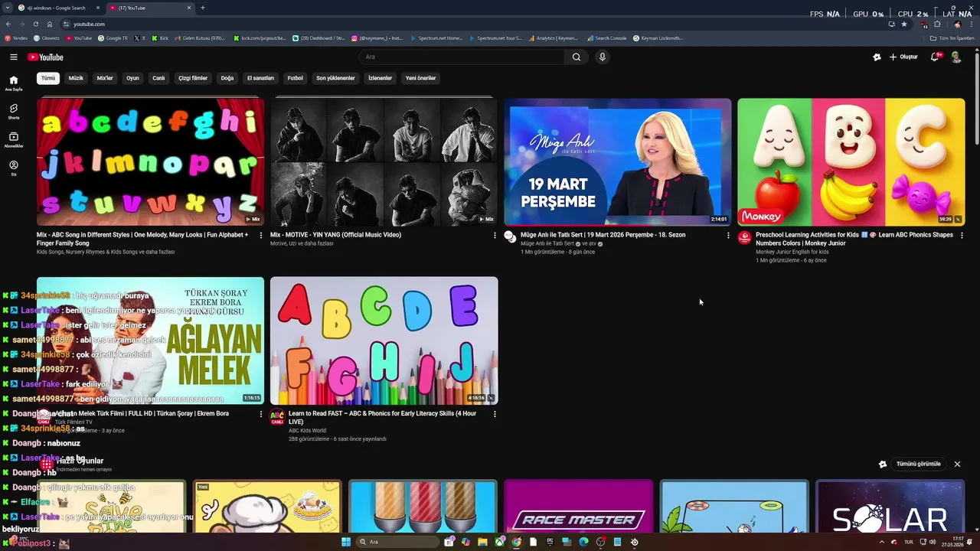Click the Monkey Junior English for kids link

click(x=792, y=252)
